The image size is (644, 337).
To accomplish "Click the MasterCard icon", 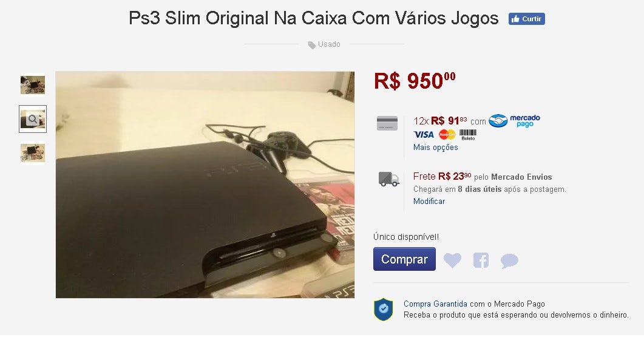I will tap(447, 134).
